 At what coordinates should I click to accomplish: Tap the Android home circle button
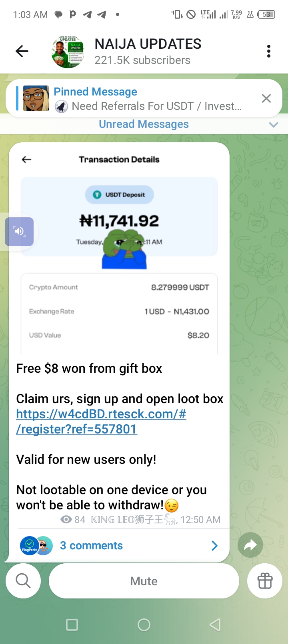pos(144,625)
